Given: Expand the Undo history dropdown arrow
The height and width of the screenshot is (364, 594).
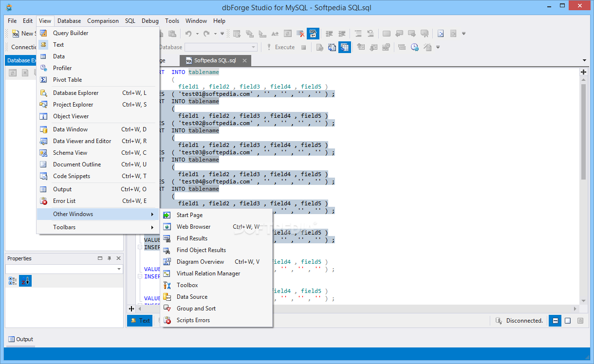Looking at the screenshot, I should (197, 34).
